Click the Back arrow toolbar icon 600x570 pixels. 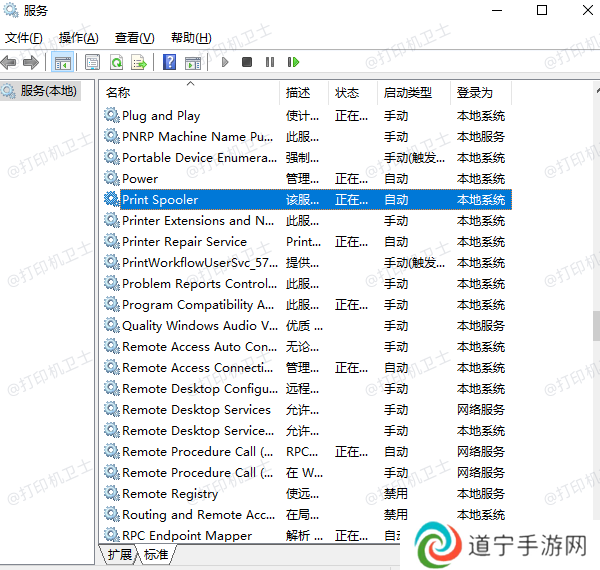pos(10,62)
